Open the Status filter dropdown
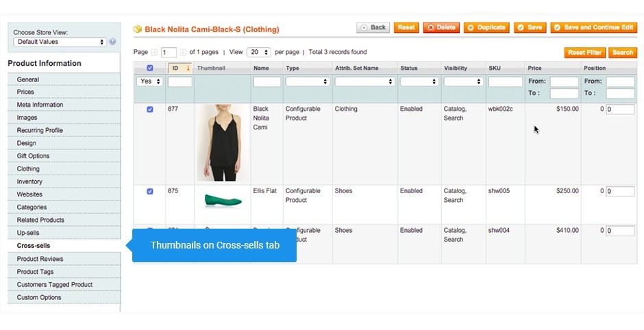This screenshot has width=644, height=330. pos(419,81)
